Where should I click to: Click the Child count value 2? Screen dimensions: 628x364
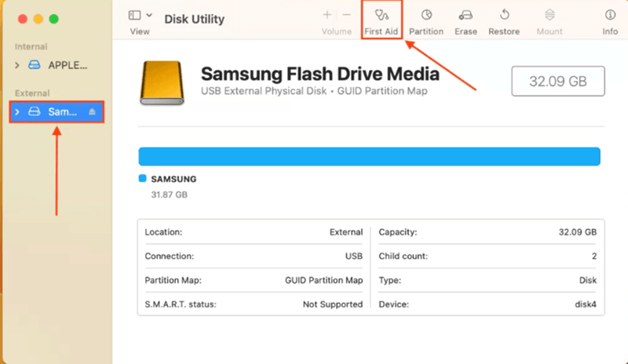pyautogui.click(x=594, y=257)
